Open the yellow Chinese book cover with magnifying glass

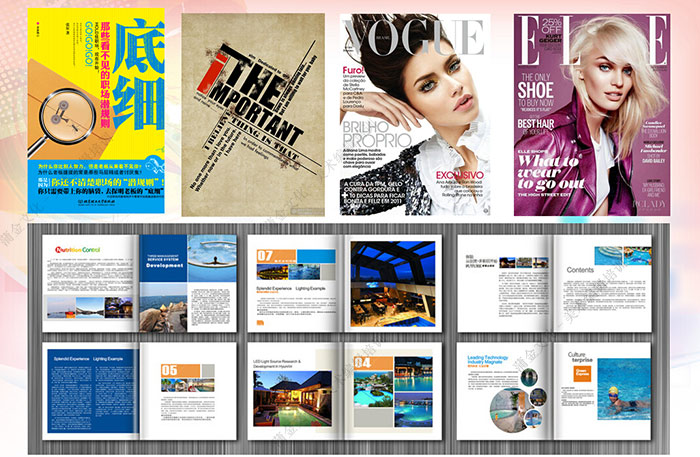(96, 111)
